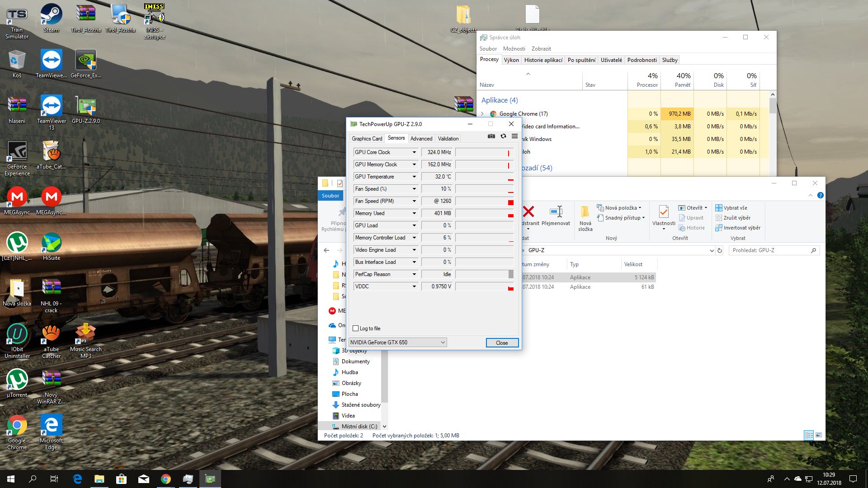Screen dimensions: 868x488
Task: Open Chrome from the taskbar
Action: [x=166, y=479]
